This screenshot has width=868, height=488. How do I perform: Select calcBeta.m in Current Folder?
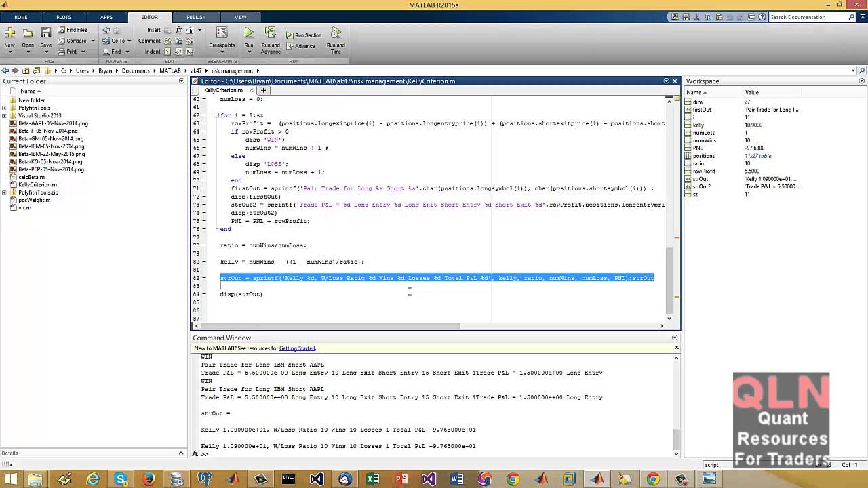[x=31, y=177]
